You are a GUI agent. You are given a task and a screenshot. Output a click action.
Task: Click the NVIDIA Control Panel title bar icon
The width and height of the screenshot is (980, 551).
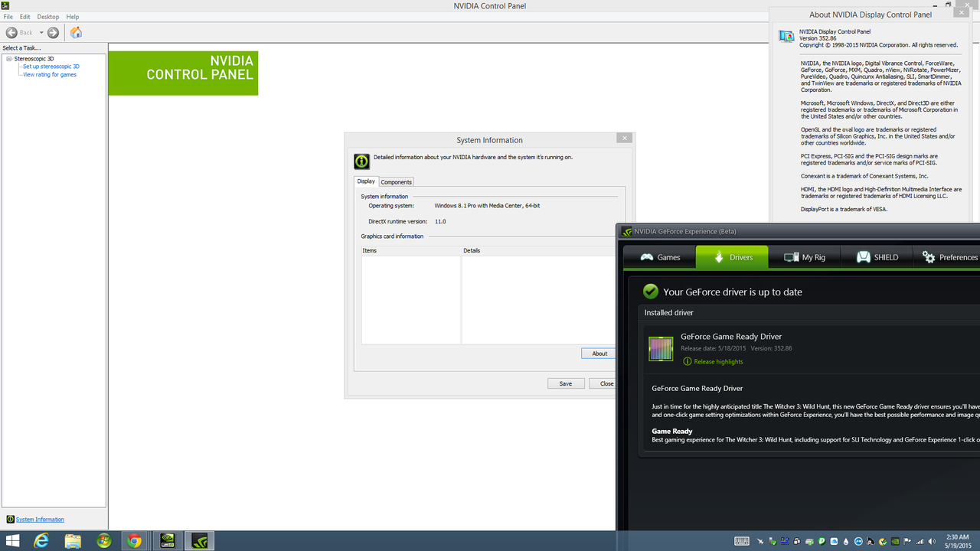tap(5, 5)
